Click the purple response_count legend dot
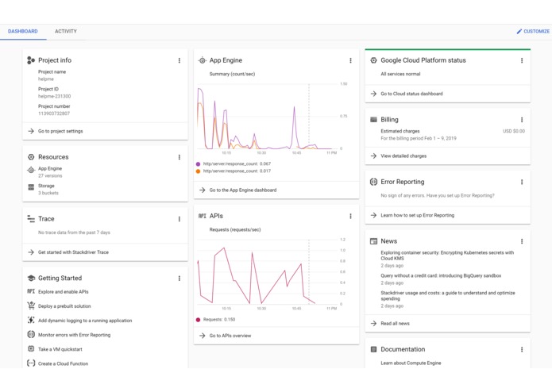This screenshot has width=552, height=392. pyautogui.click(x=198, y=163)
